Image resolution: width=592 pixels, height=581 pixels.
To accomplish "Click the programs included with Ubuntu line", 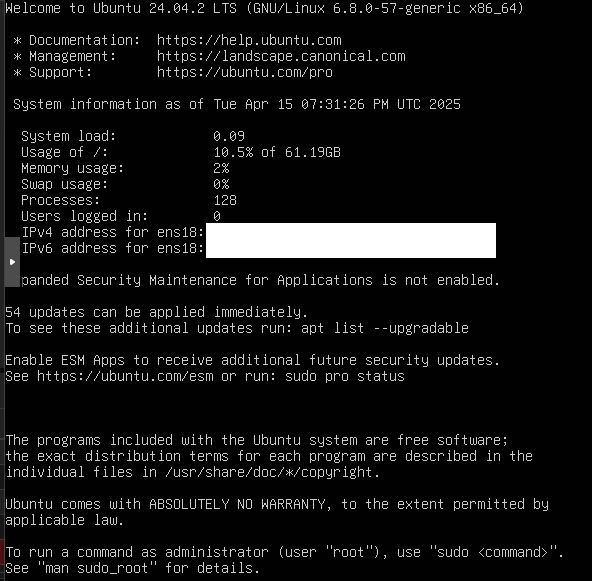I will click(257, 440).
